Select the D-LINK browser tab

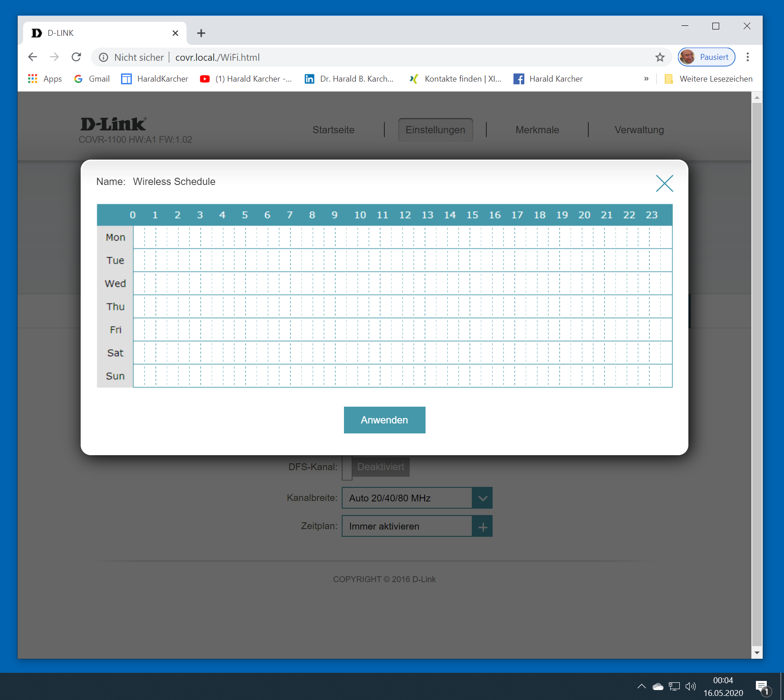click(104, 33)
